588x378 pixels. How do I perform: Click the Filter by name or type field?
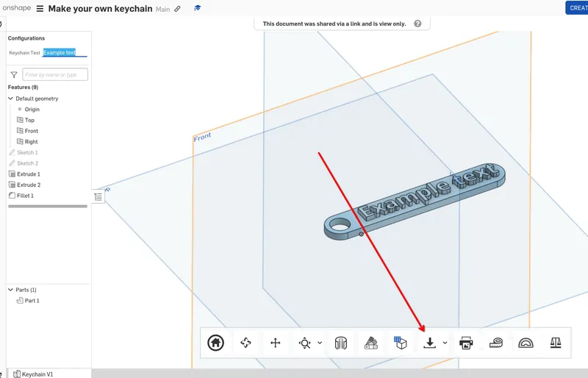click(x=55, y=75)
